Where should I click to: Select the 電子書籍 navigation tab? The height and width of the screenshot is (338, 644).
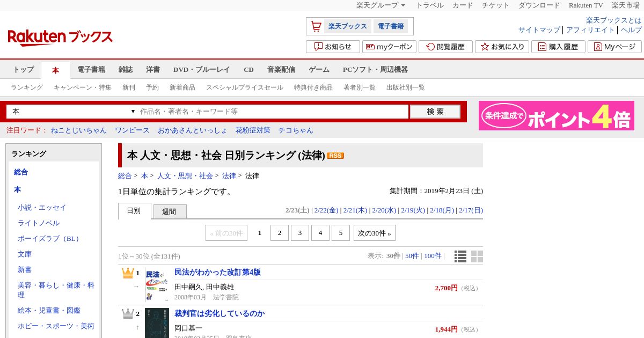point(91,70)
